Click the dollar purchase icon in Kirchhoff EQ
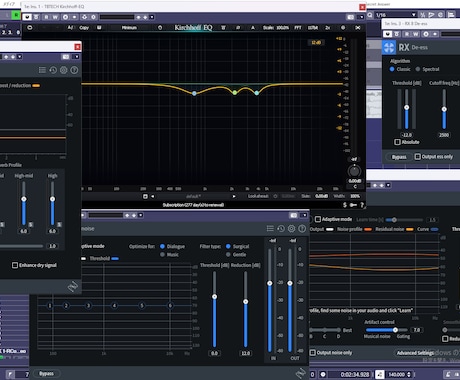The width and height of the screenshot is (460, 380). [x=345, y=205]
